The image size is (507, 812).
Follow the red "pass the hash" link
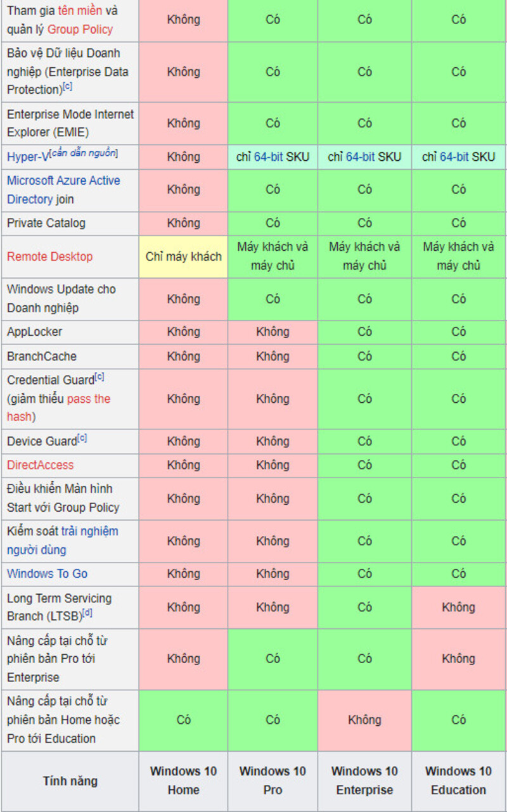[59, 407]
